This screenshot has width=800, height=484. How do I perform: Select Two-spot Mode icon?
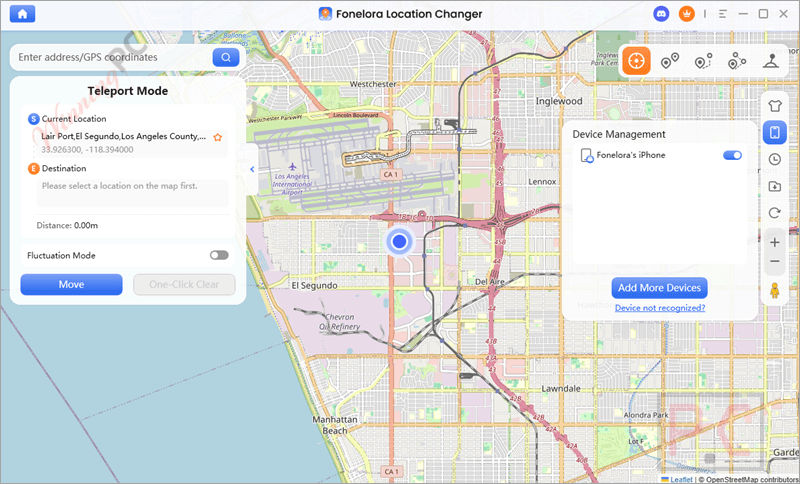click(669, 61)
